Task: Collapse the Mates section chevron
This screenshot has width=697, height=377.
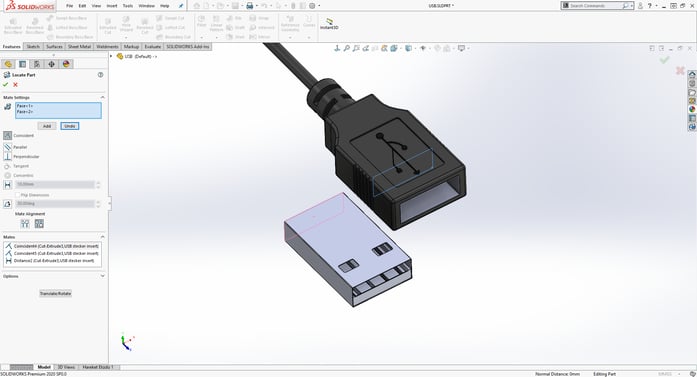Action: click(x=102, y=237)
